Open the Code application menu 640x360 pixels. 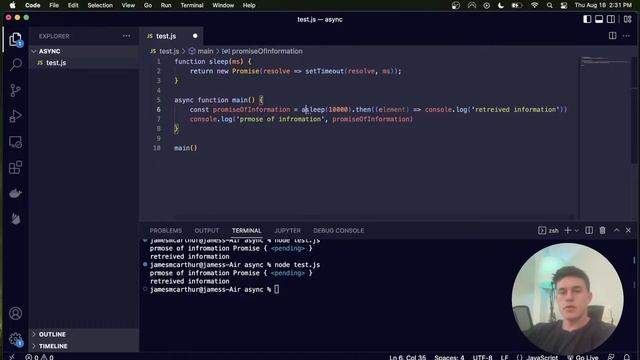(33, 5)
